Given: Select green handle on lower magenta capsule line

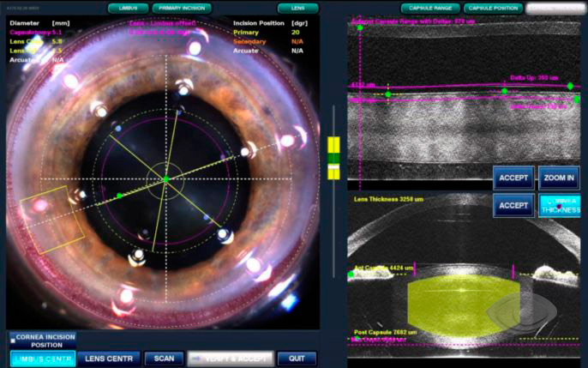Looking at the screenshot, I should pyautogui.click(x=577, y=100).
